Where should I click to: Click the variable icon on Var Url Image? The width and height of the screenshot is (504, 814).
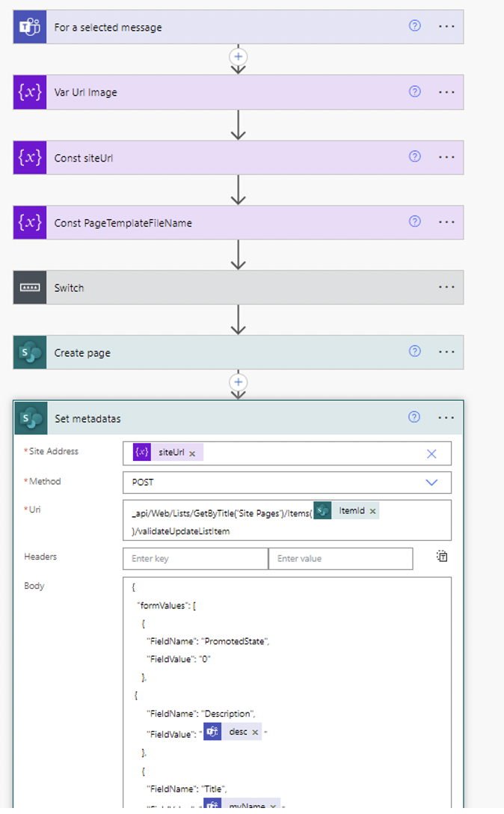pyautogui.click(x=29, y=91)
